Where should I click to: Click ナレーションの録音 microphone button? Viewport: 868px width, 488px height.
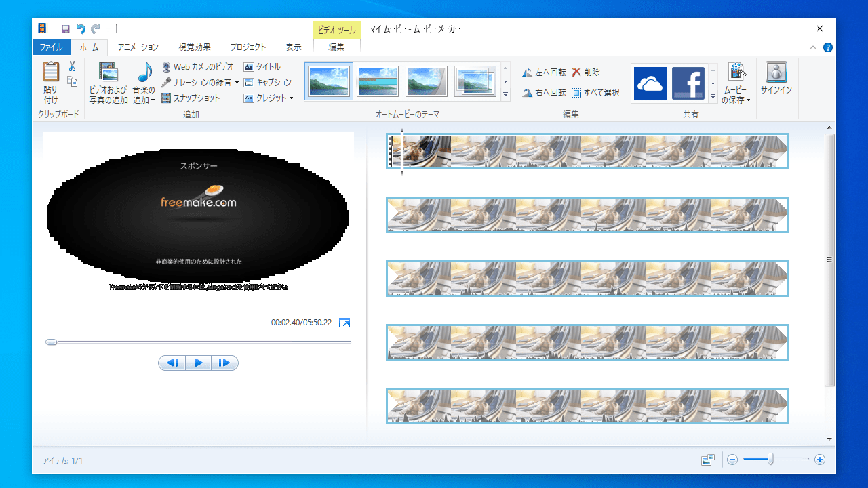point(196,83)
